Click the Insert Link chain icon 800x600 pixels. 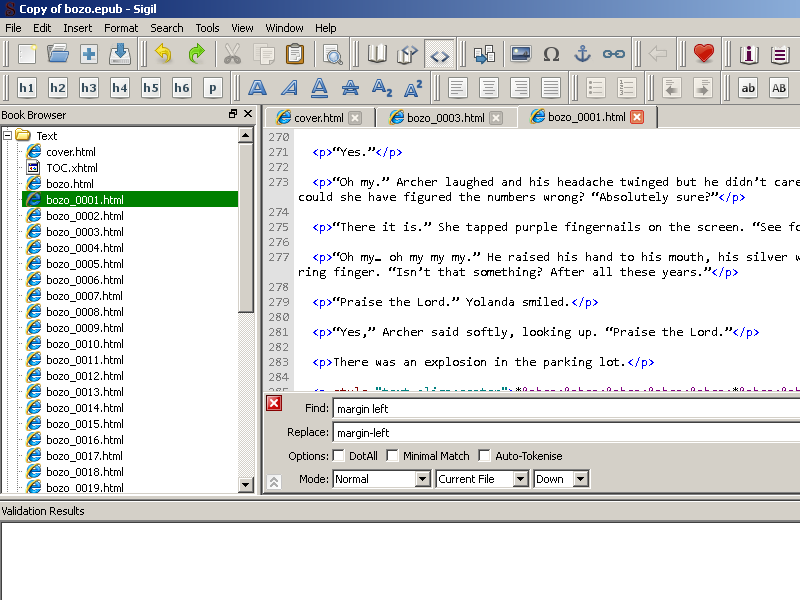pos(614,54)
